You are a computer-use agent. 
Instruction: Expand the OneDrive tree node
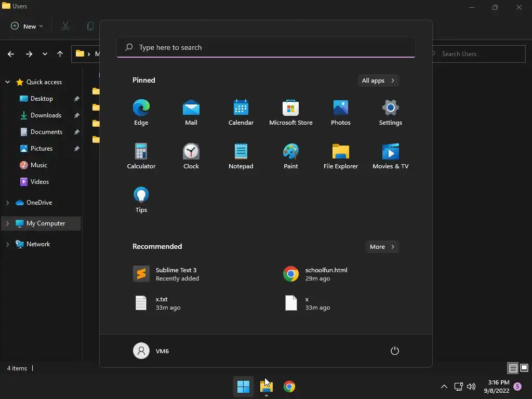pyautogui.click(x=7, y=203)
